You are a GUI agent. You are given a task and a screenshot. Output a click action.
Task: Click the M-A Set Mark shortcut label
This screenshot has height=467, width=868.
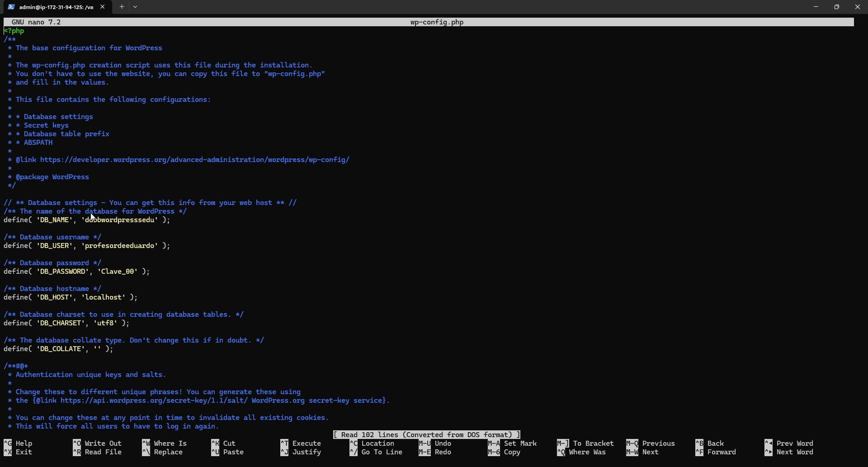point(512,443)
